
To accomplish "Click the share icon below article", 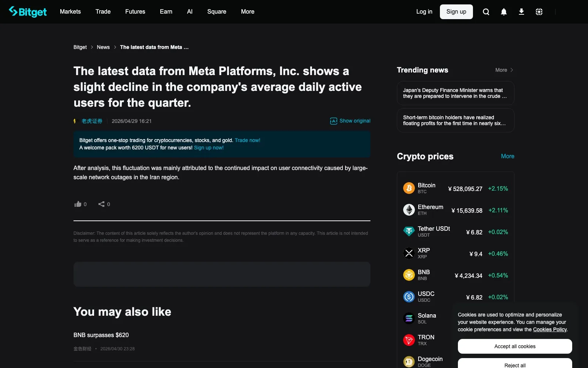I will pos(101,204).
